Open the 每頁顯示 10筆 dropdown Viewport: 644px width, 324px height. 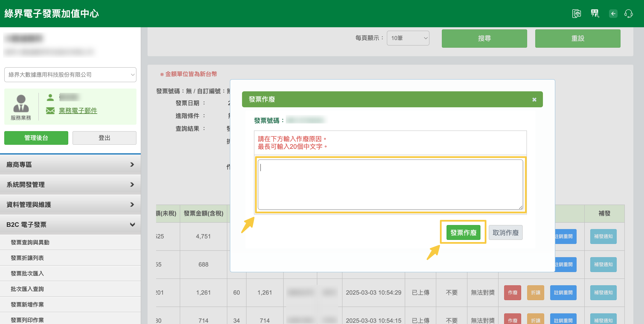pos(408,38)
